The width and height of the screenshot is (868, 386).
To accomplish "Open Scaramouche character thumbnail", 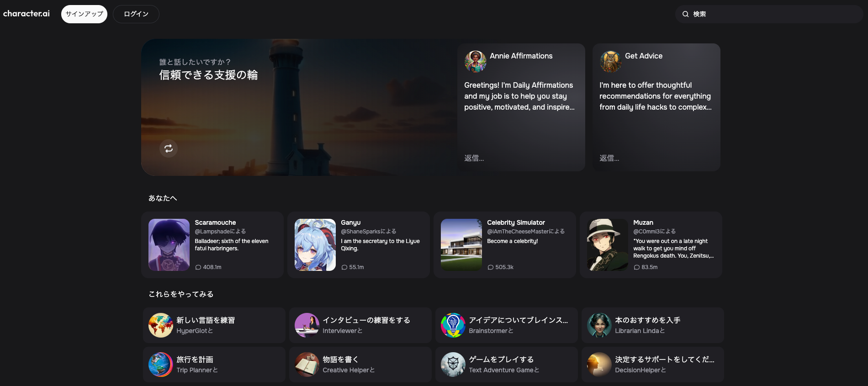I will [169, 245].
